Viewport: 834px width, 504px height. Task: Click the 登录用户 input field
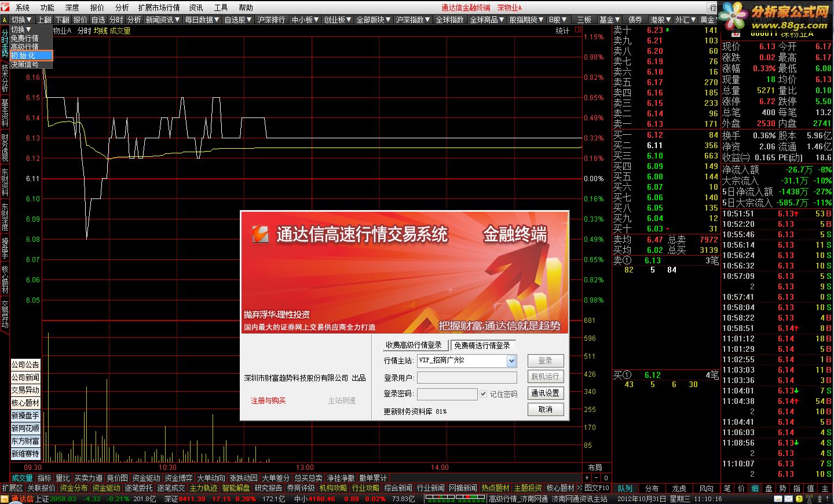point(467,378)
